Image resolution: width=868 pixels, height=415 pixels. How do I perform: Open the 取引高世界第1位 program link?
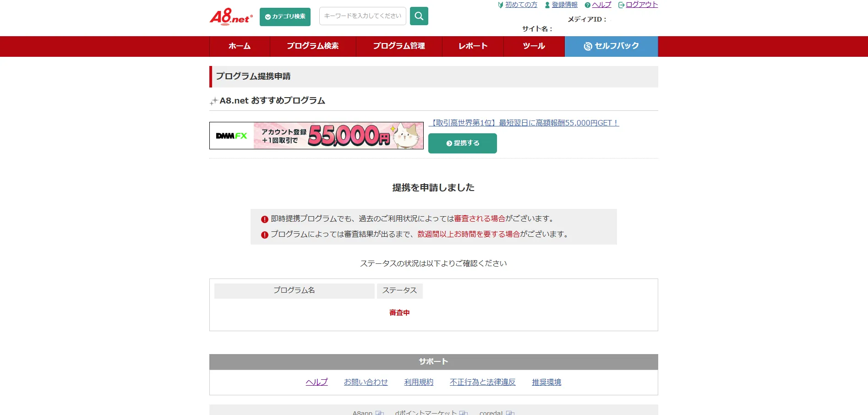(524, 123)
